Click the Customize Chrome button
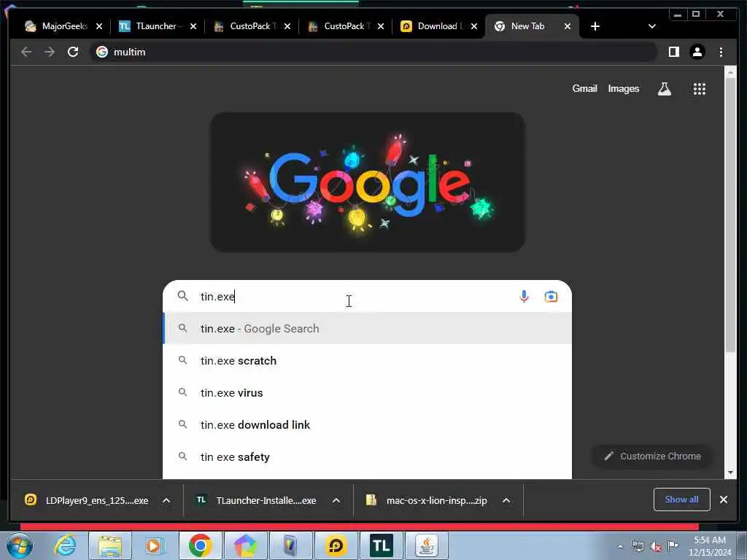747x560 pixels. point(652,456)
